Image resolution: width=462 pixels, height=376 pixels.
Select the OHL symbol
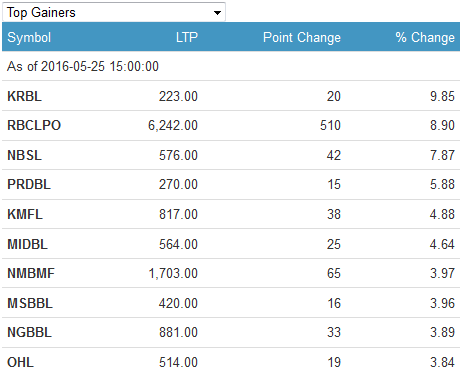pyautogui.click(x=20, y=362)
